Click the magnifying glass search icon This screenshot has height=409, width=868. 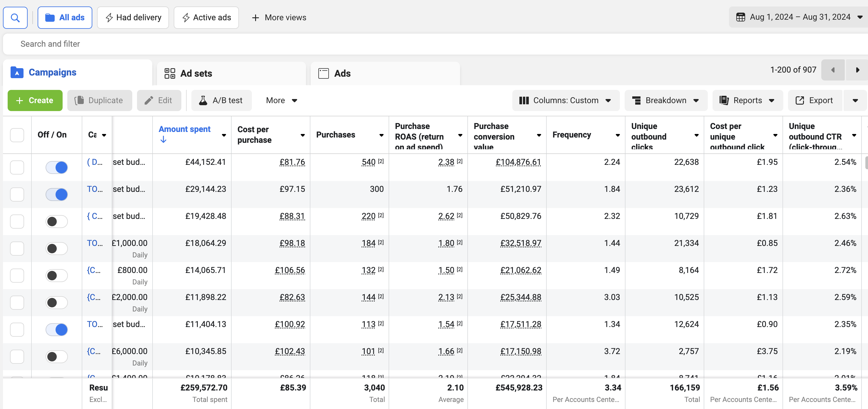[15, 18]
